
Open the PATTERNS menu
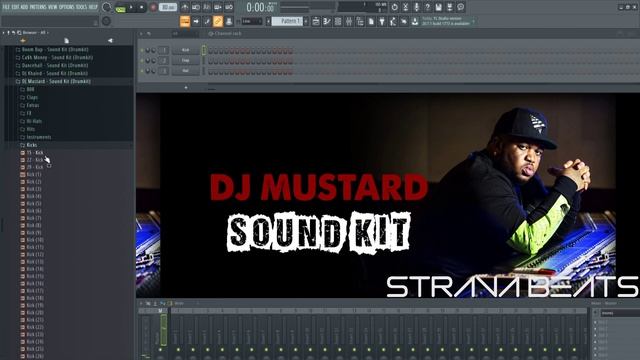38,7
